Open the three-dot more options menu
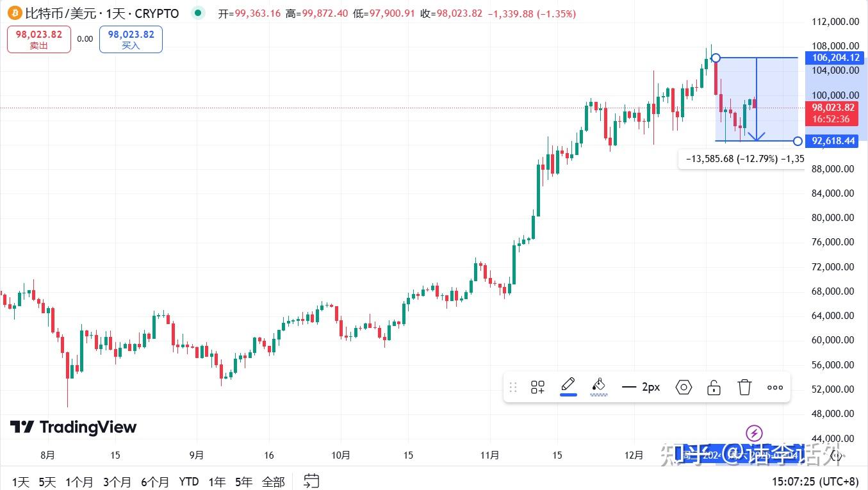Screen dimensions: 868x490 (775, 387)
